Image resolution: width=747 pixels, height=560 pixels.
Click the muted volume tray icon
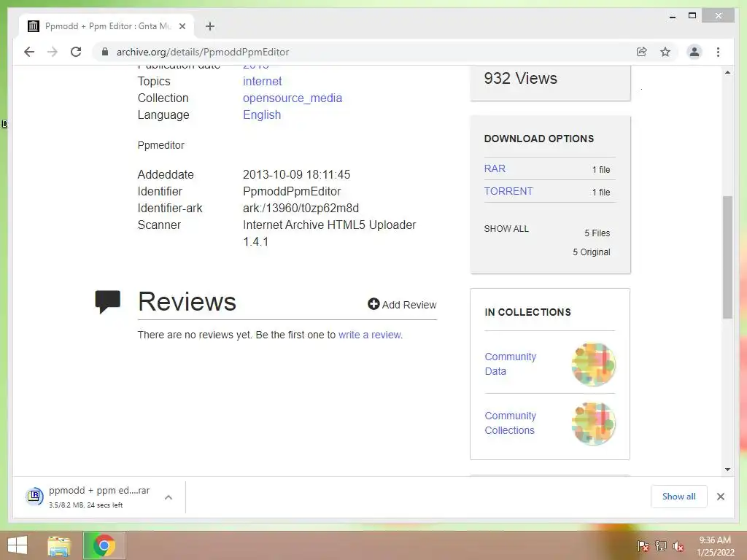tap(678, 545)
